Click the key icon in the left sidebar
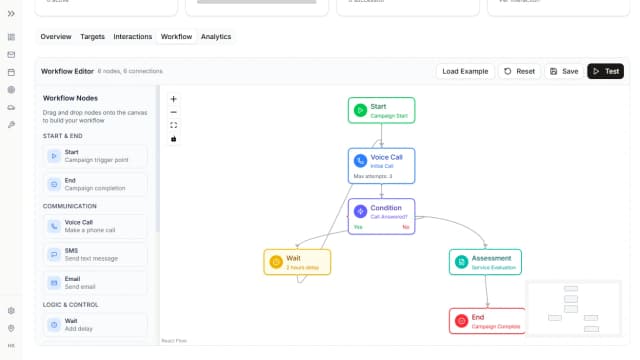640x360 pixels. coord(11,124)
